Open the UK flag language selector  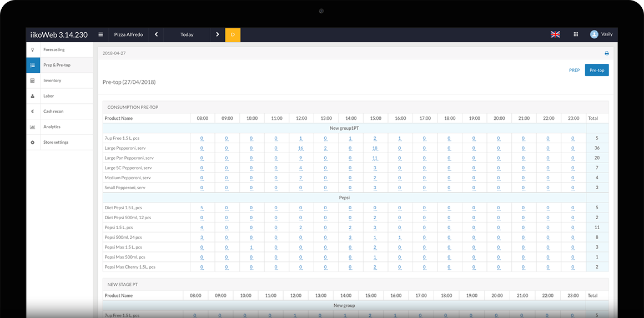555,34
